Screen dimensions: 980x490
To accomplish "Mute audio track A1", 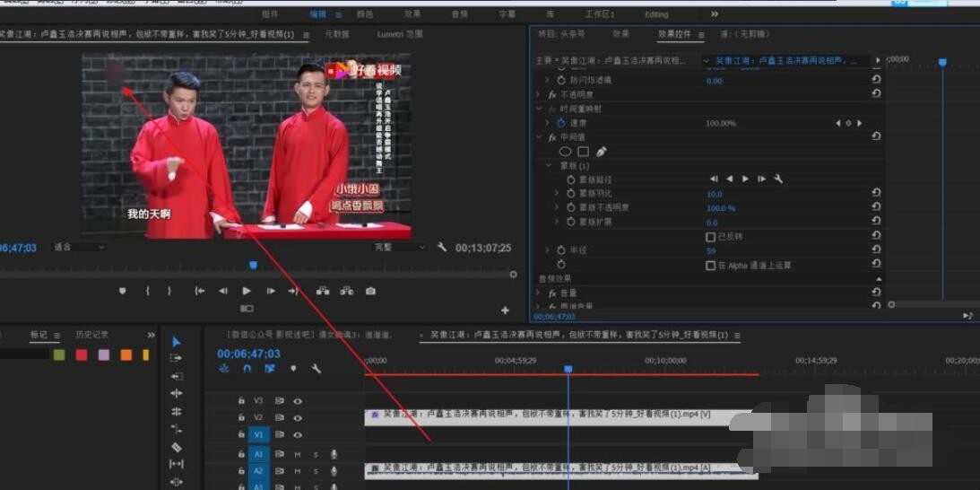I will (298, 454).
